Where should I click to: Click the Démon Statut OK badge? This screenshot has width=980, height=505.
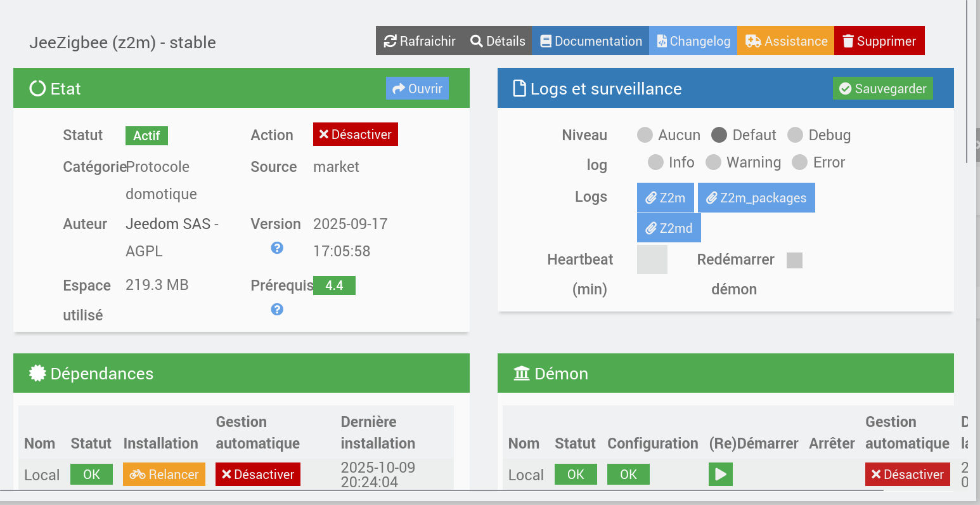click(x=576, y=474)
